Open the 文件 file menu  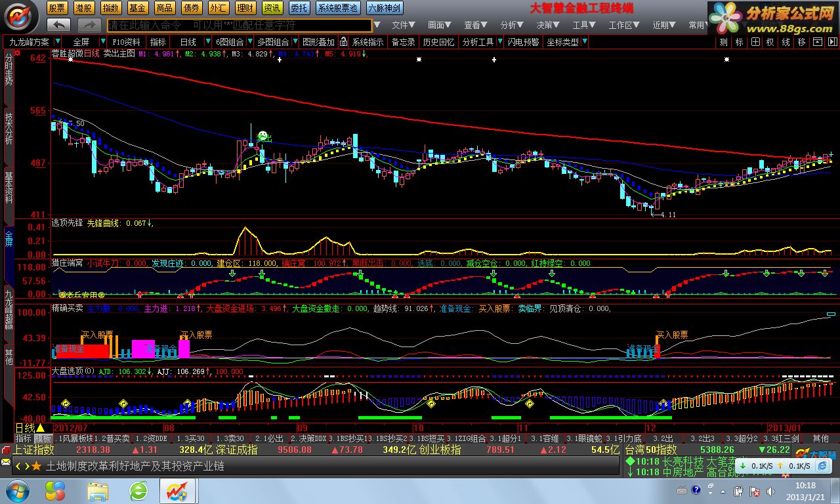[x=404, y=25]
